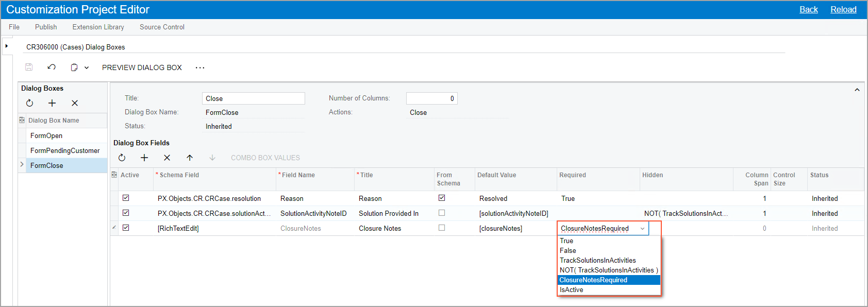Add a new dialog box field row
This screenshot has width=868, height=307.
pos(144,158)
